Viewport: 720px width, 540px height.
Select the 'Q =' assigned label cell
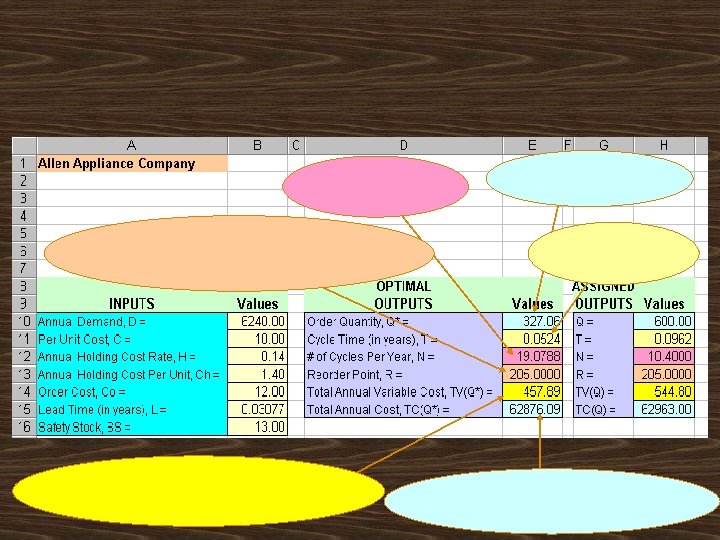coord(603,321)
